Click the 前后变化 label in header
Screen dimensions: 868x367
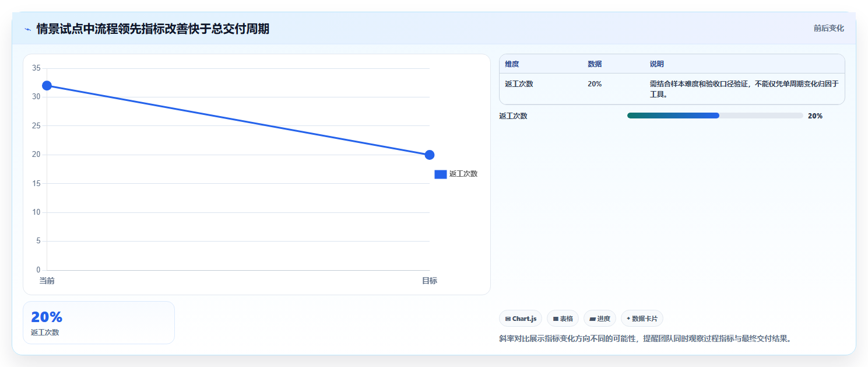tap(828, 28)
